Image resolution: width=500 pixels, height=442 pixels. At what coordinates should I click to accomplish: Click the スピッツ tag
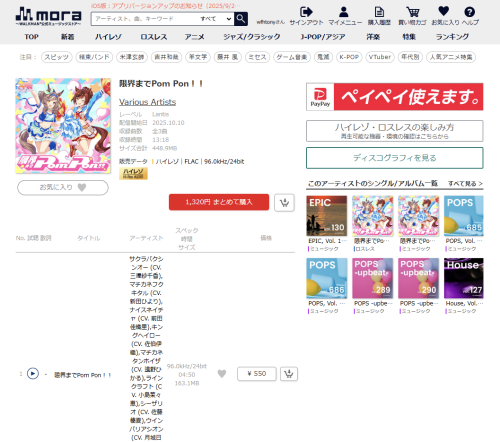[x=56, y=57]
